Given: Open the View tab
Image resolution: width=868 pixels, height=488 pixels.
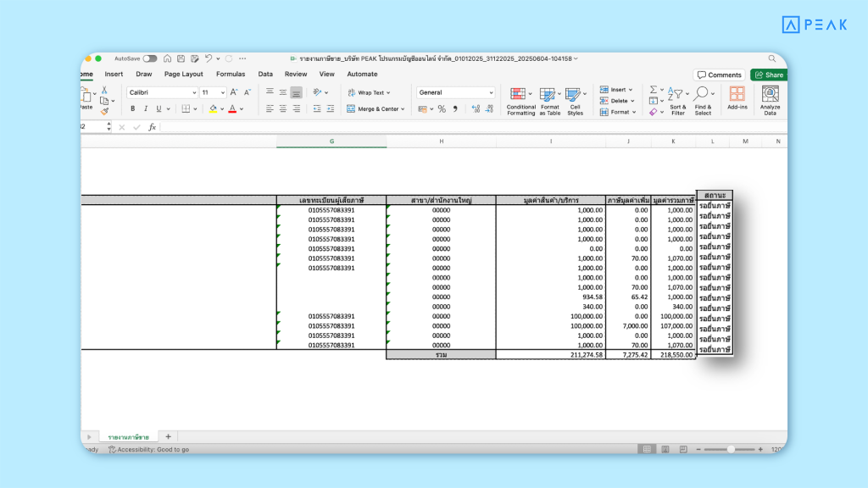Looking at the screenshot, I should (x=326, y=75).
